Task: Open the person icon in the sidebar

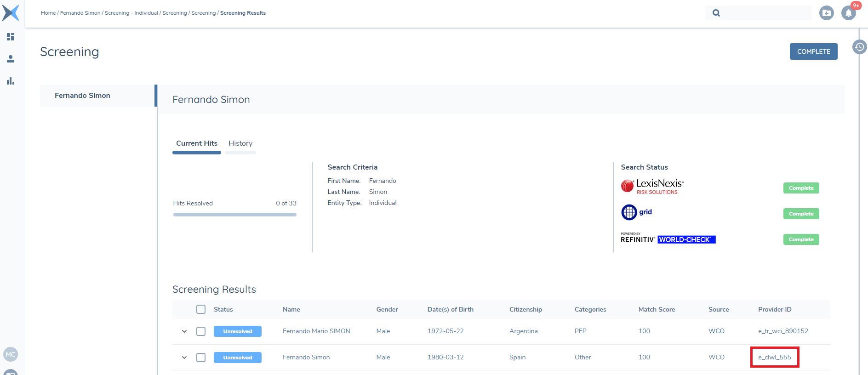Action: tap(11, 59)
